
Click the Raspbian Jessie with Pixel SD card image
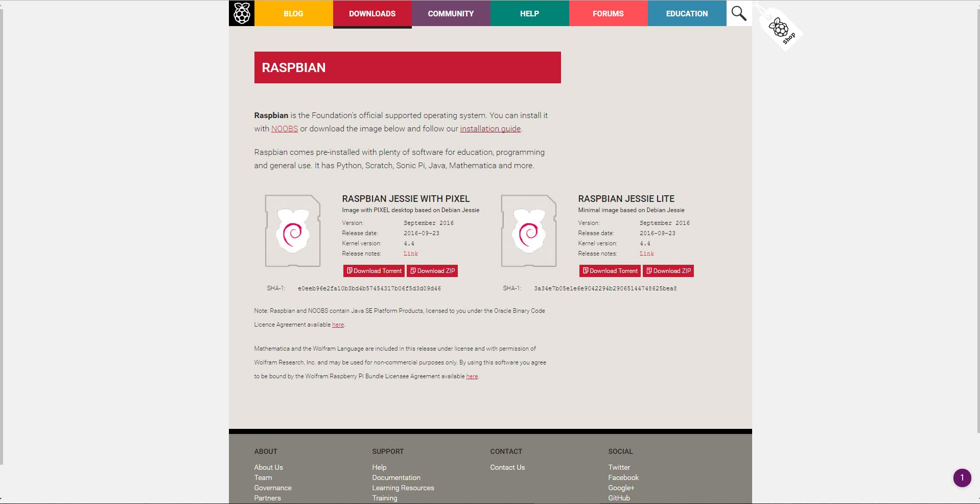click(x=293, y=231)
